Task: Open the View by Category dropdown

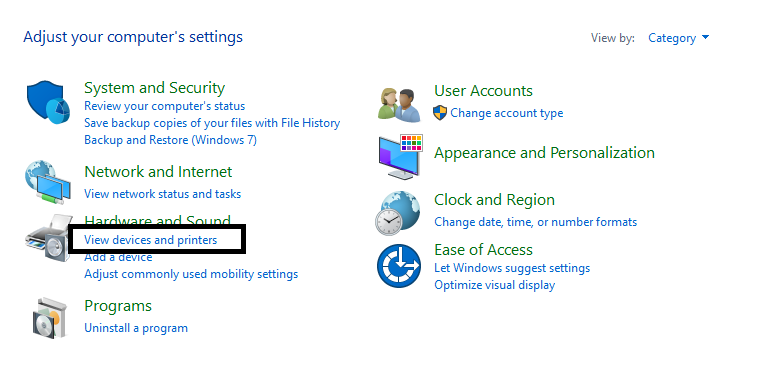Action: click(678, 38)
